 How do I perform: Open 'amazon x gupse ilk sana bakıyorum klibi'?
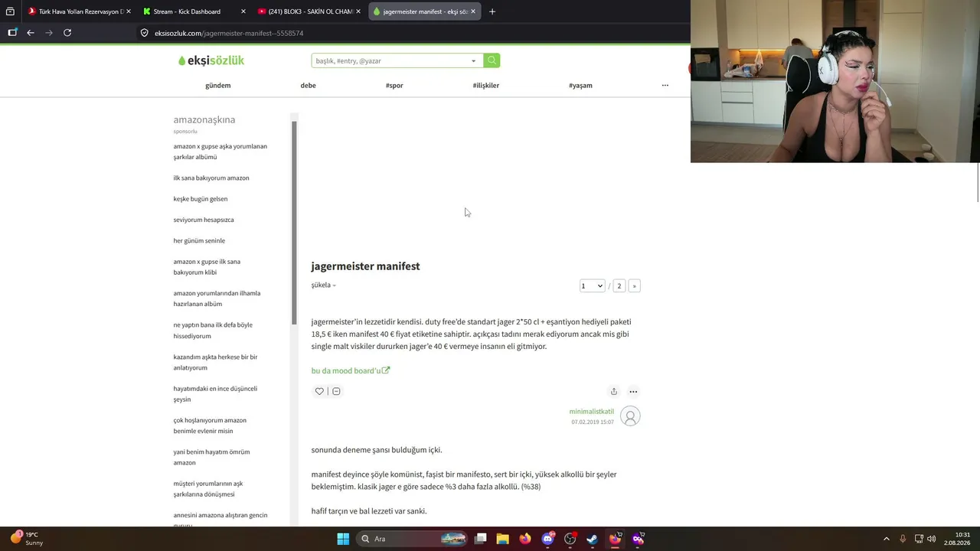coord(207,267)
